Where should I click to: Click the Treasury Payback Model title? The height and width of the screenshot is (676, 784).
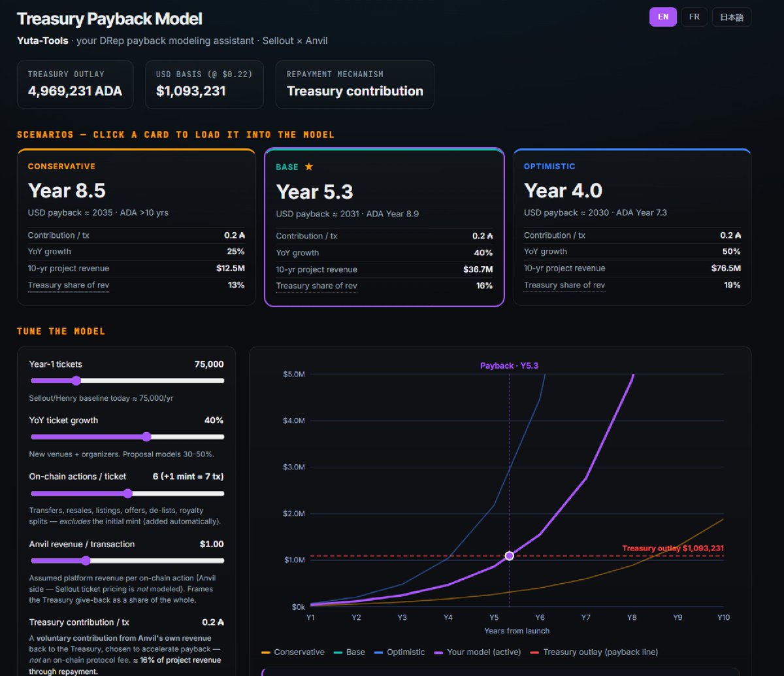(110, 19)
